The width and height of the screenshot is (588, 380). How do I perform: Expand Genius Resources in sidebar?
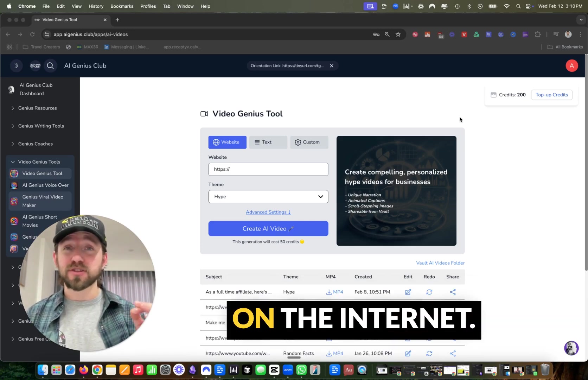point(38,108)
